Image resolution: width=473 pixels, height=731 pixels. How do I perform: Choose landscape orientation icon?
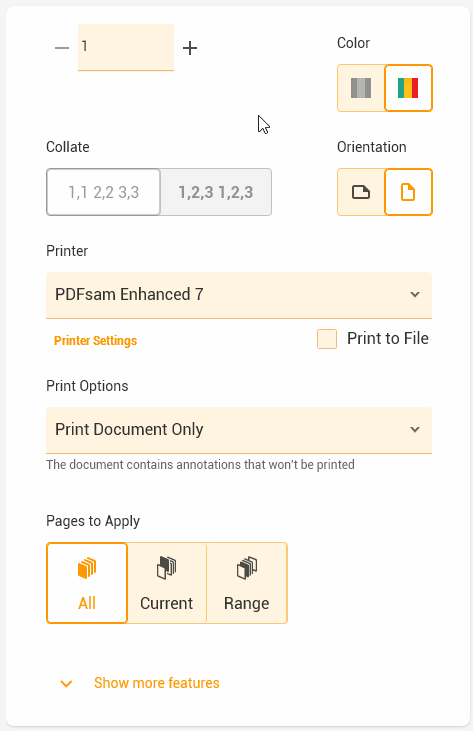pyautogui.click(x=361, y=192)
